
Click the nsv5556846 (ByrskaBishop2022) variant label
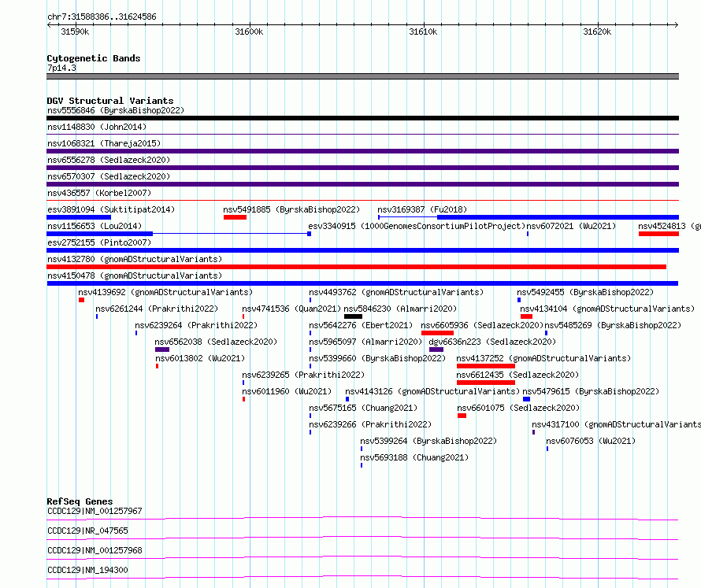116,110
